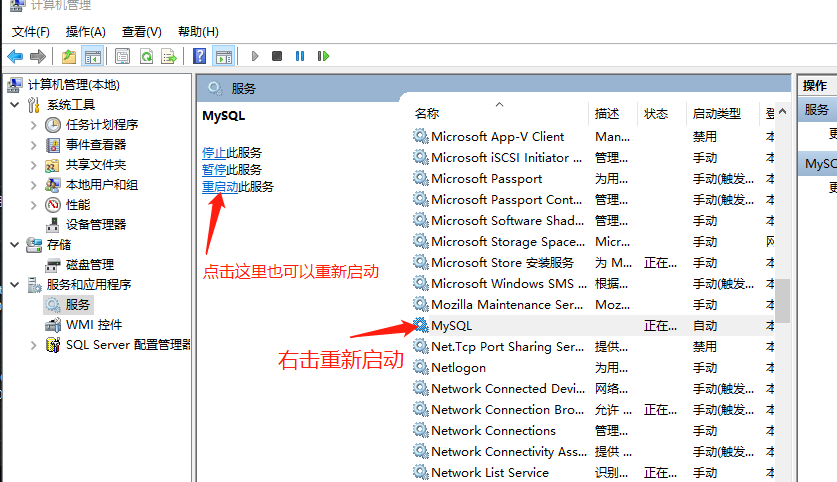Sort by the 描述 column header

click(613, 114)
